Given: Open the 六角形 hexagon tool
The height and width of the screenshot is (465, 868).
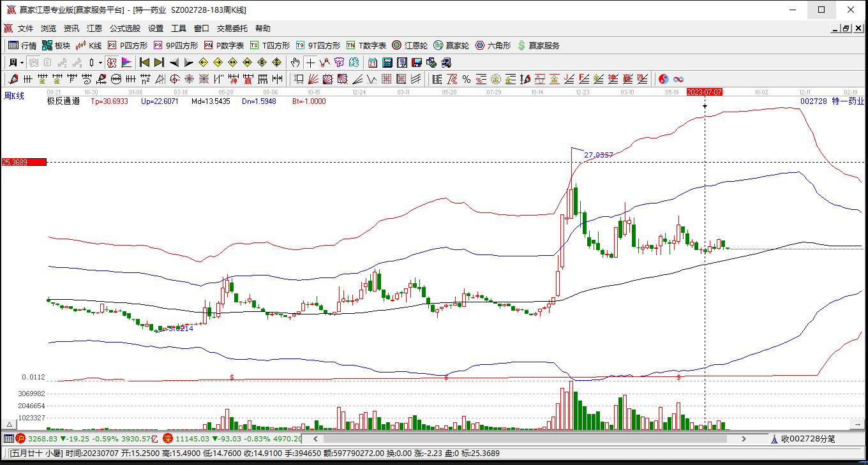Looking at the screenshot, I should pyautogui.click(x=493, y=45).
